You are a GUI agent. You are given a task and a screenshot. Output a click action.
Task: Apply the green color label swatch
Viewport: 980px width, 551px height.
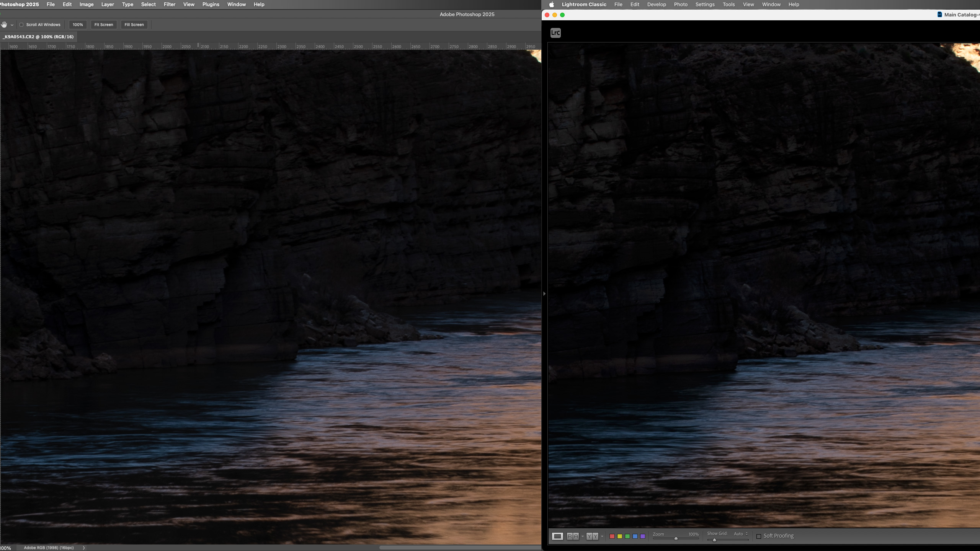point(627,536)
